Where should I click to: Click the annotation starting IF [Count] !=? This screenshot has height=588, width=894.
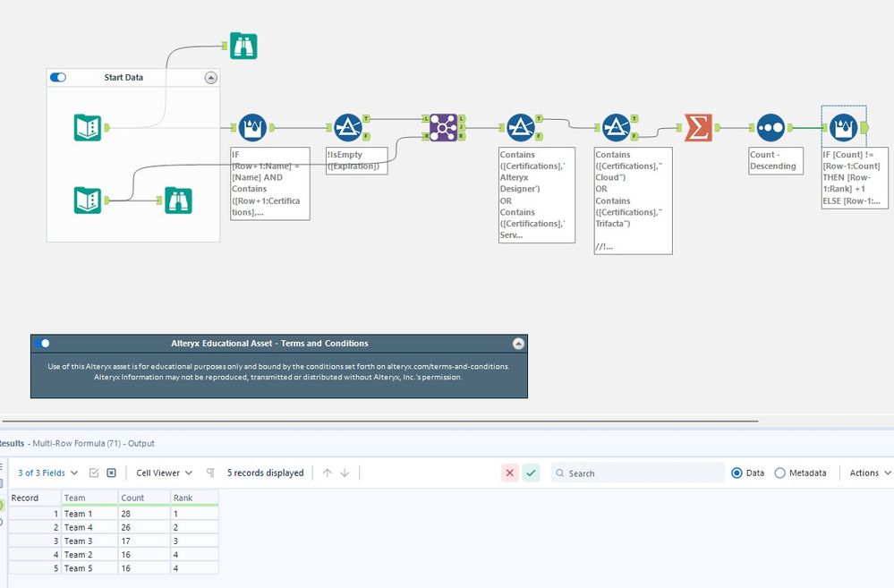[855, 178]
